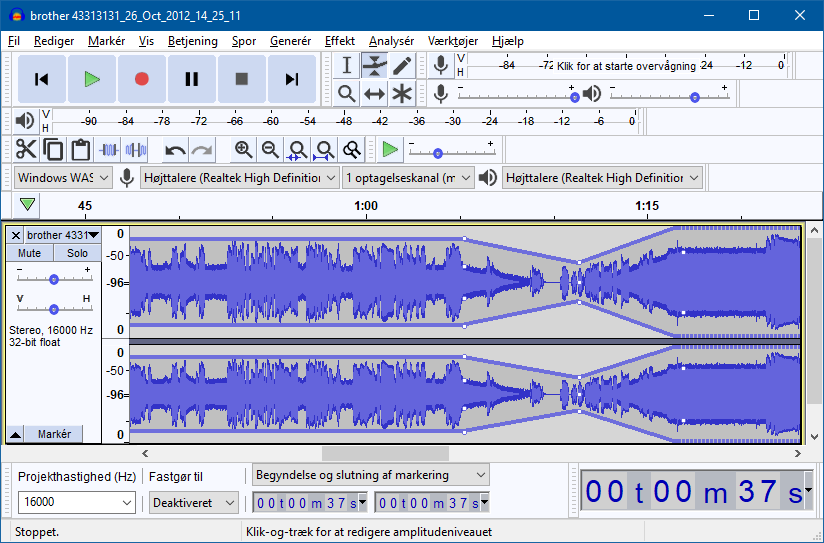Mute the brother track
Screen dimensions: 824x543
click(29, 253)
